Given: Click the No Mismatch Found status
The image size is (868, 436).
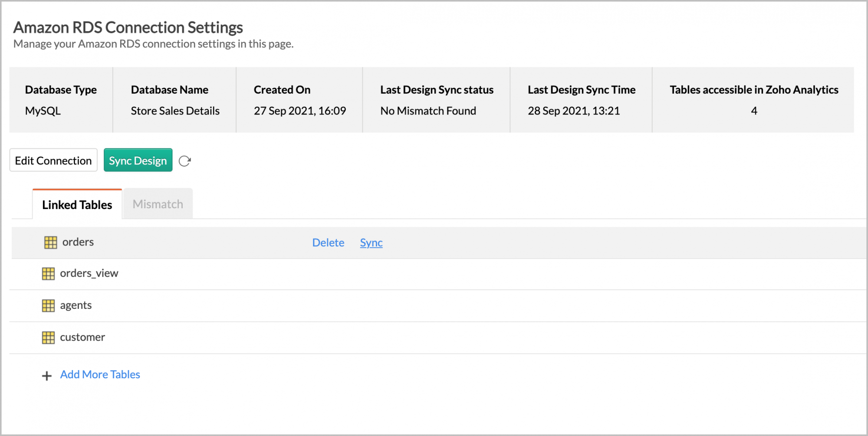Looking at the screenshot, I should (428, 111).
